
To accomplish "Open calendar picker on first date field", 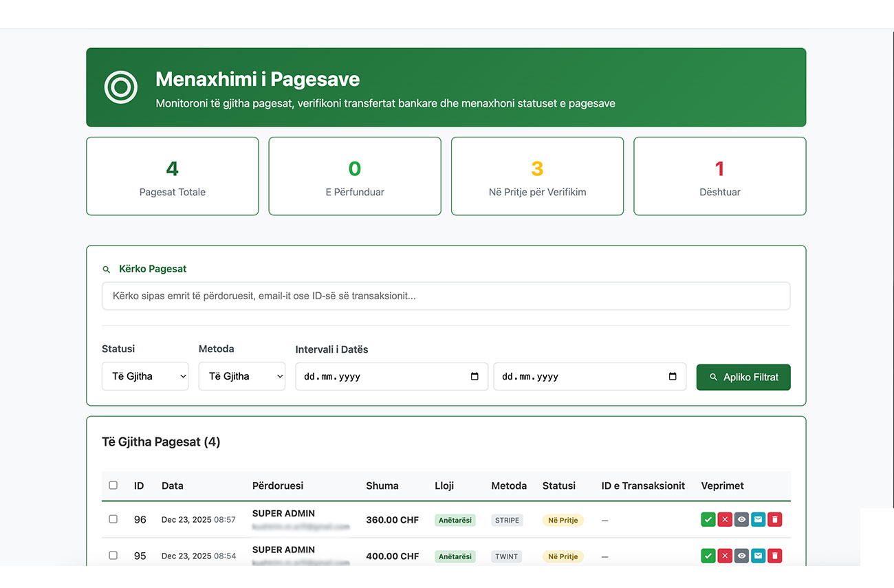I will tap(475, 377).
